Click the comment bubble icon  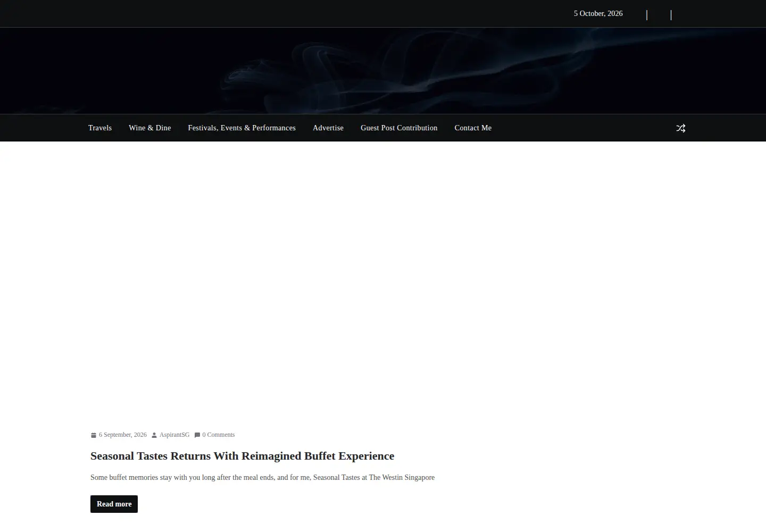coord(197,435)
